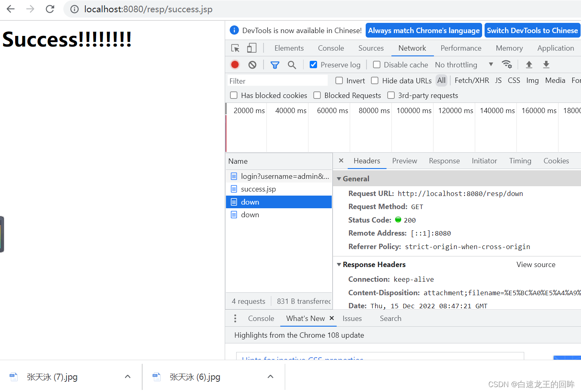Open the Search drawer tab
Screen dimensions: 581x392
(391, 318)
